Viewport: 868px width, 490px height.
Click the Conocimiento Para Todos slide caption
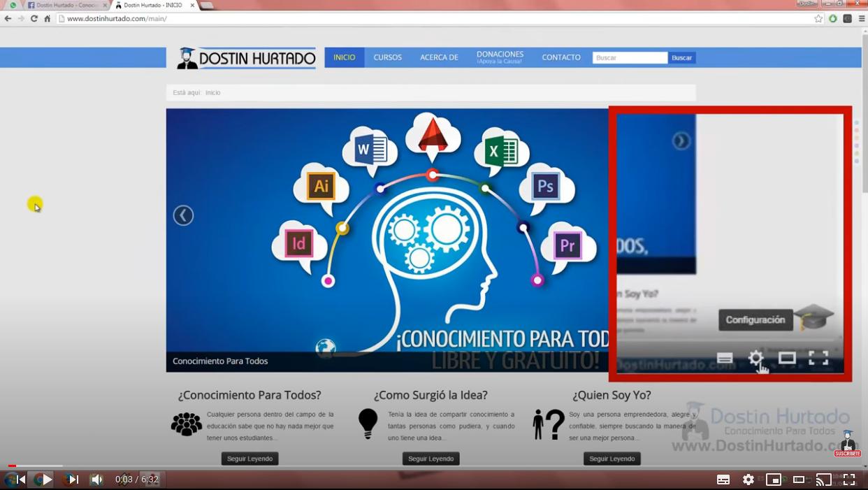220,361
